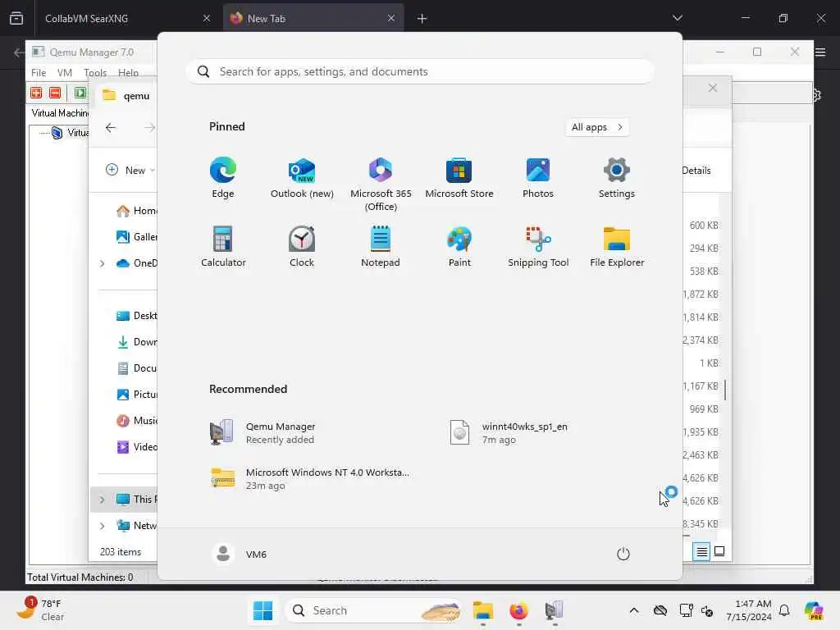Open the Snipping Tool
Viewport: 840px width, 630px height.
pos(538,246)
